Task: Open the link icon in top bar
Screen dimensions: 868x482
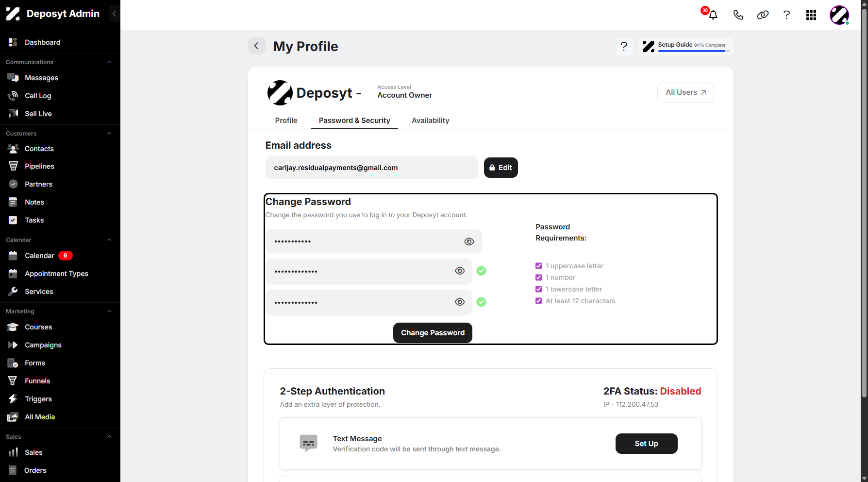Action: click(763, 15)
